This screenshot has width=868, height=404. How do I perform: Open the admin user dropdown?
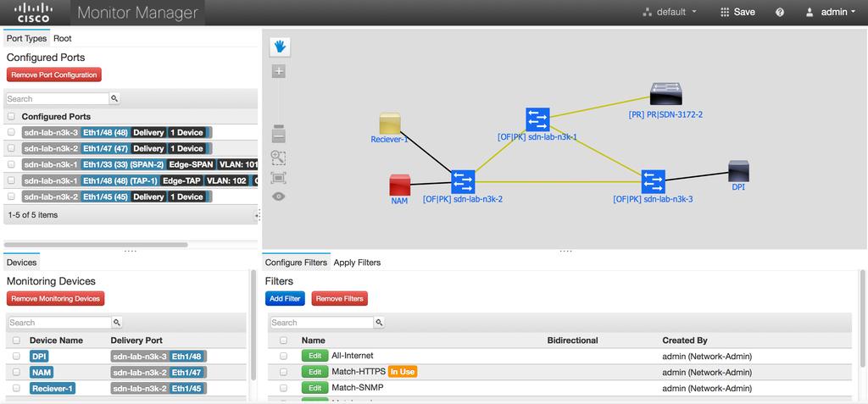tap(831, 12)
